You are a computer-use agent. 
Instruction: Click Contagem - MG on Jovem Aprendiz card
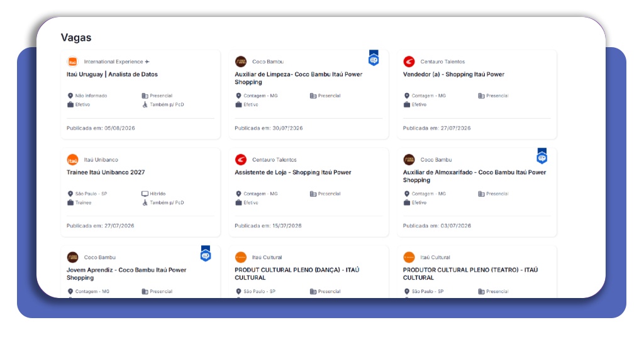[92, 292]
